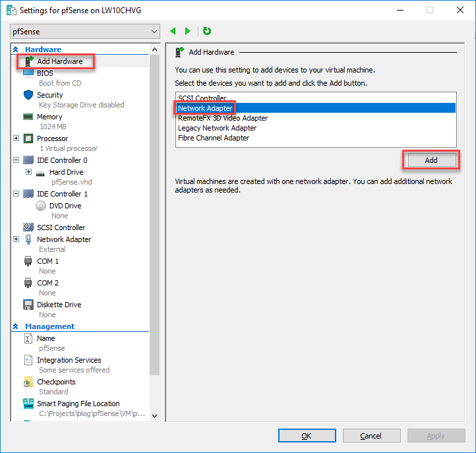Click the Memory chip icon

tap(28, 117)
